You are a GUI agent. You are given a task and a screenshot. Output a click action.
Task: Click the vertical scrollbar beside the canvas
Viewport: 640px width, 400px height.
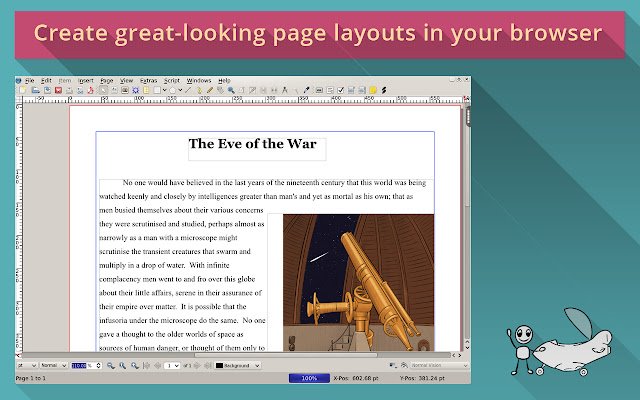coord(467,222)
